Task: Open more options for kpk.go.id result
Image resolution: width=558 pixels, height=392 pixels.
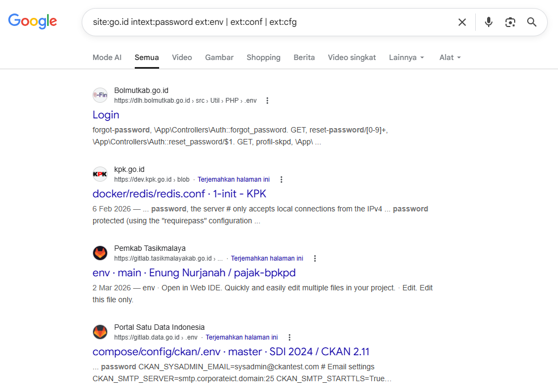Action: tap(281, 180)
